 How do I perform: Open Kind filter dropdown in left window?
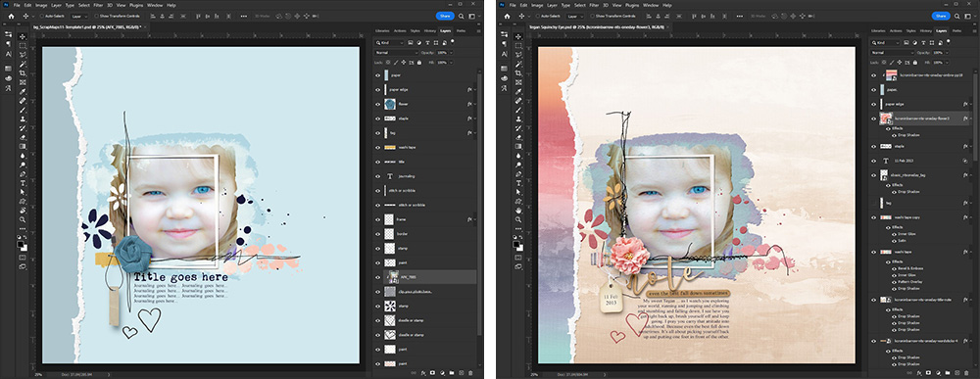click(x=389, y=43)
